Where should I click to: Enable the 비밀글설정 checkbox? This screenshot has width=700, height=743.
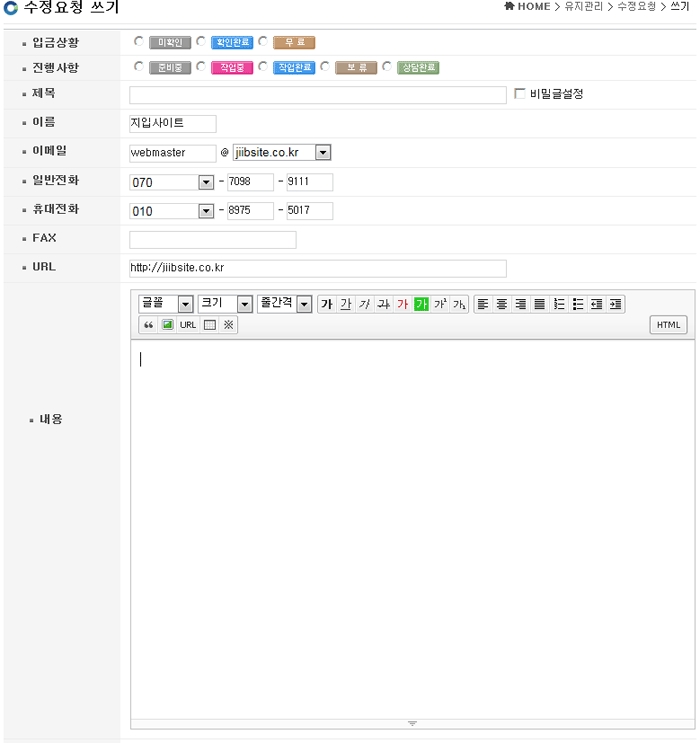pos(519,94)
